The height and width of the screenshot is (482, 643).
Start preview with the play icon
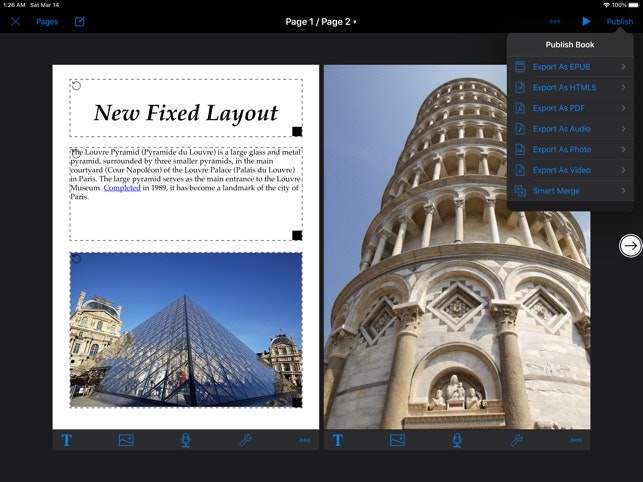pyautogui.click(x=586, y=21)
